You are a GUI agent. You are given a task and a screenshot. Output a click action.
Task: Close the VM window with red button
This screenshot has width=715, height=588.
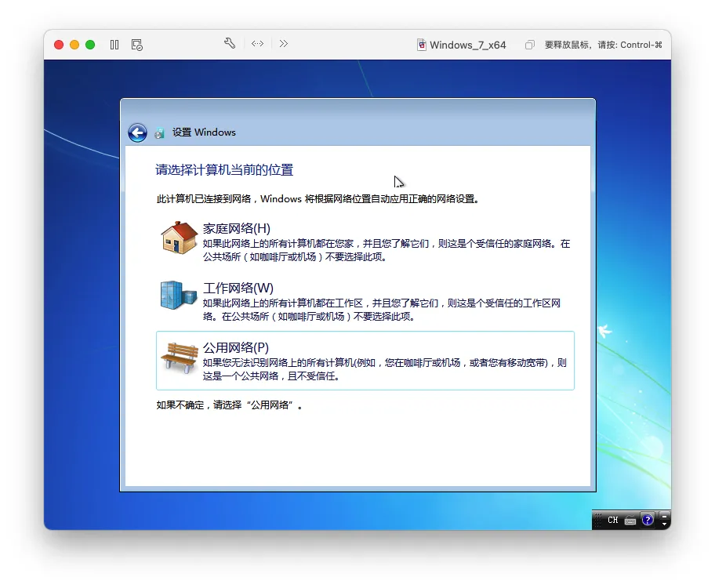[x=59, y=45]
